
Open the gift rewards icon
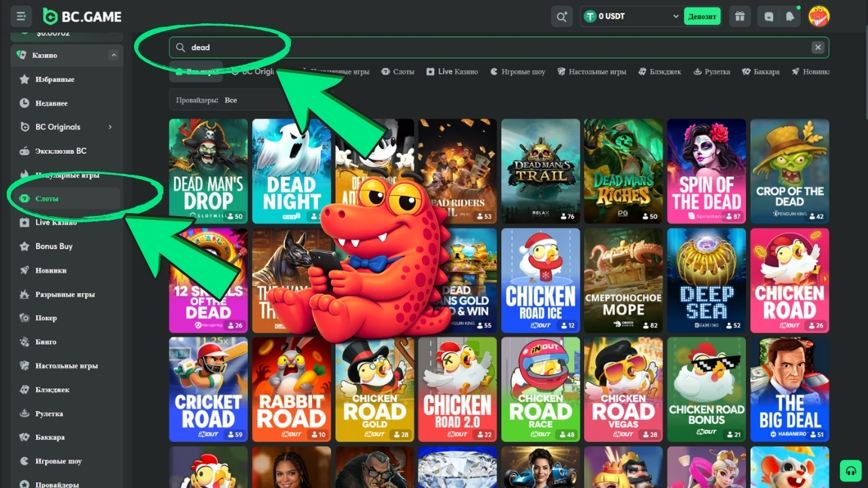[740, 17]
